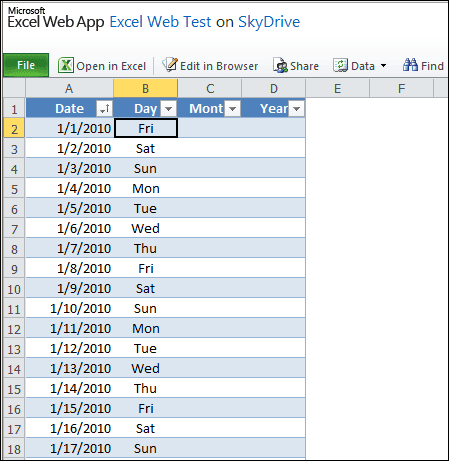The width and height of the screenshot is (449, 461).
Task: Select column F header
Action: tap(402, 88)
